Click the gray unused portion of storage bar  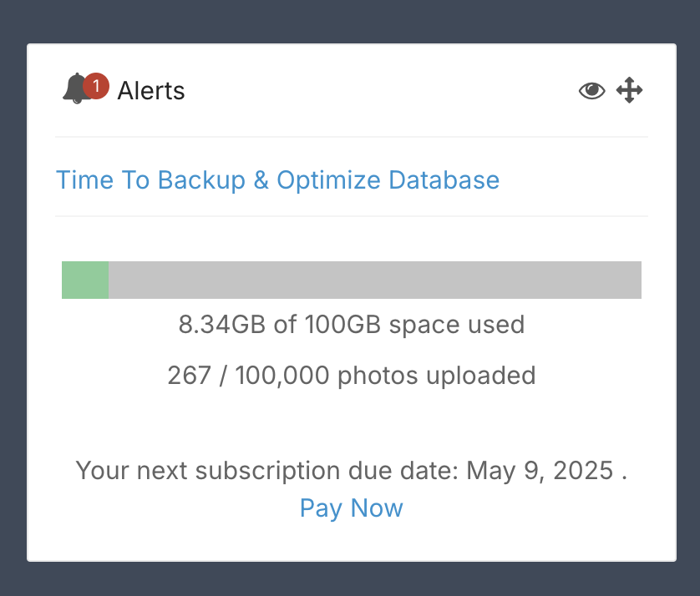(375, 280)
